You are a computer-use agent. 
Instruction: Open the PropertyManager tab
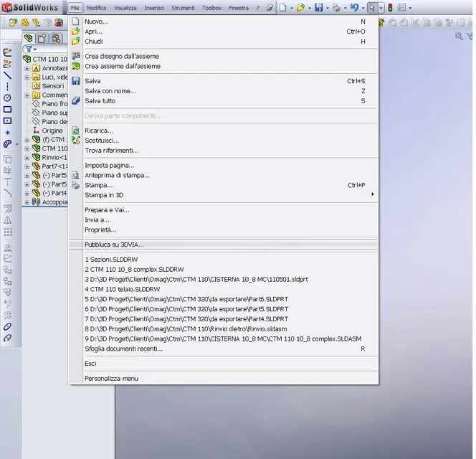point(42,38)
